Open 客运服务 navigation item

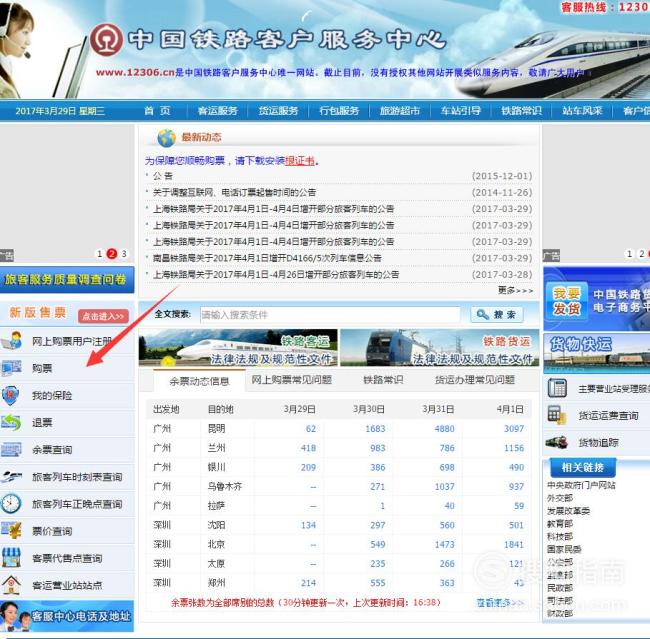point(218,110)
